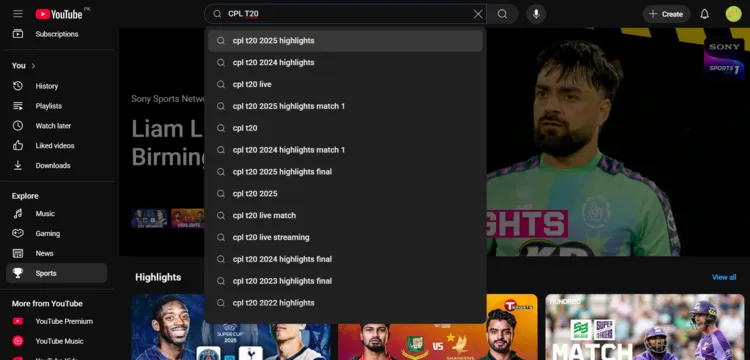
Task: Choose suggestion cpl t20 2024 highlights
Action: point(345,63)
